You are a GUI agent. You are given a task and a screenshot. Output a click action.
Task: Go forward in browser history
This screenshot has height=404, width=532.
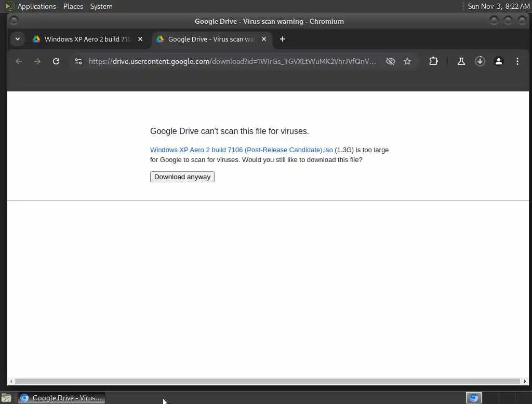37,61
